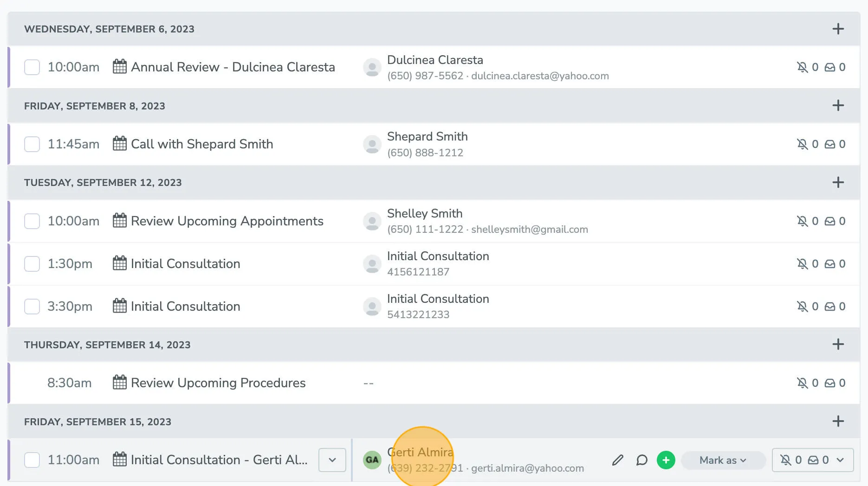The width and height of the screenshot is (868, 486).
Task: Open the Review Upcoming Appointments event
Action: [x=227, y=221]
